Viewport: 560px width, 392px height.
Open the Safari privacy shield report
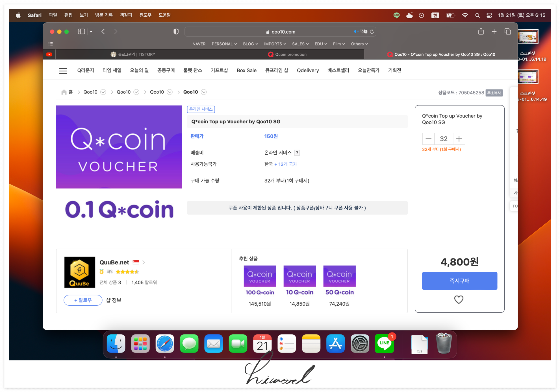click(x=176, y=32)
